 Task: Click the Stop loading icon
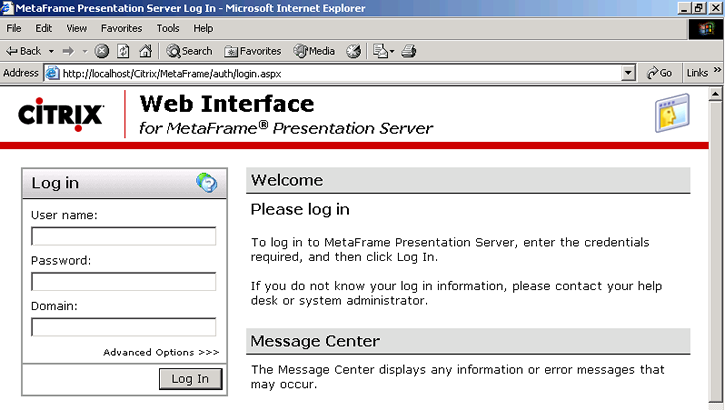[x=102, y=51]
